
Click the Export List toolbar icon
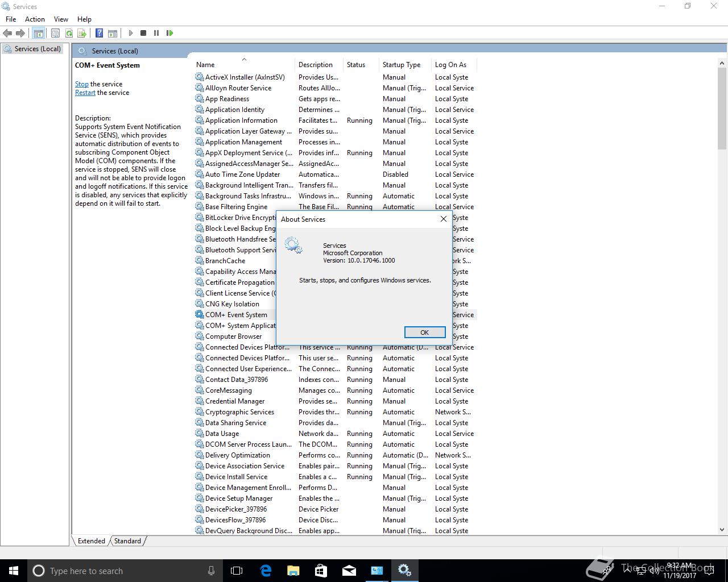pyautogui.click(x=82, y=33)
